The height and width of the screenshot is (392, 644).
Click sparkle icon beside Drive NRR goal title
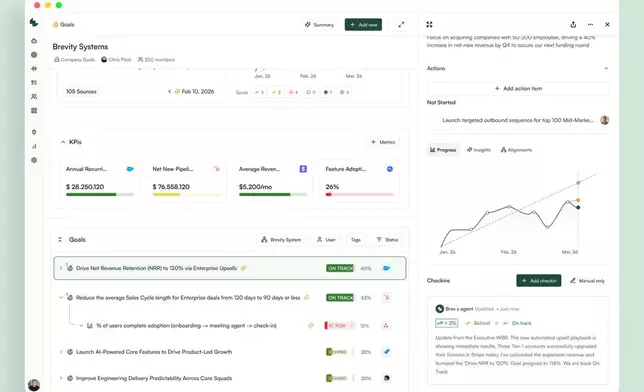point(244,268)
